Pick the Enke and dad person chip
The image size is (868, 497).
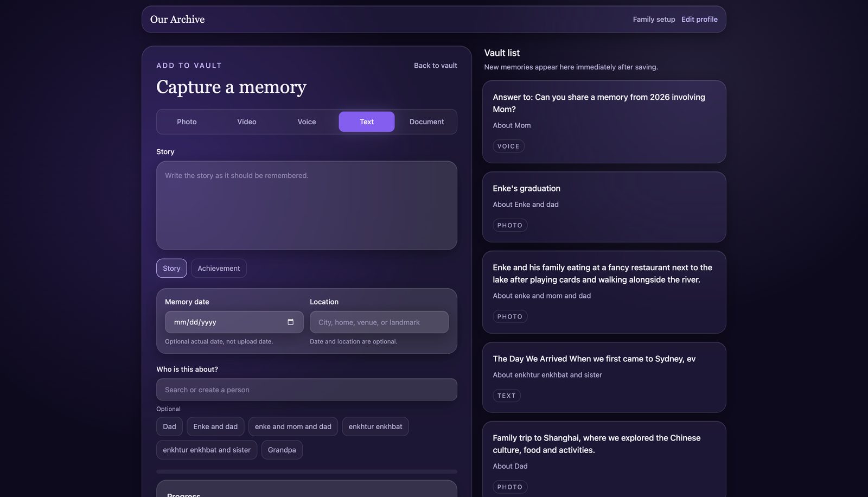click(215, 426)
